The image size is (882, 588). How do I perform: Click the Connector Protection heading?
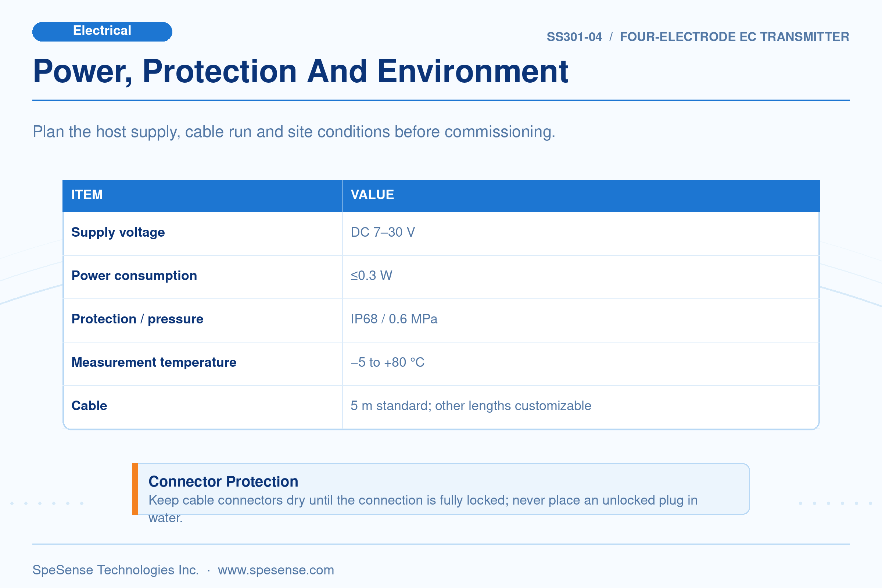(x=223, y=481)
